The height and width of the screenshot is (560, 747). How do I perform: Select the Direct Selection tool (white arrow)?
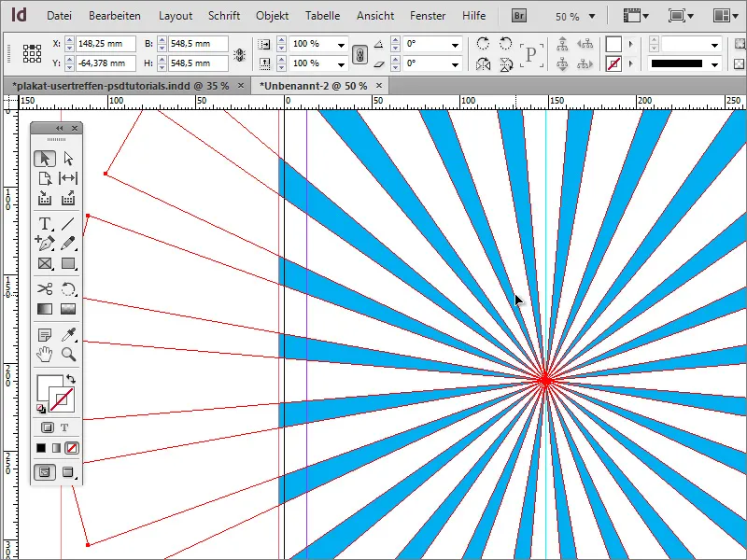(68, 159)
